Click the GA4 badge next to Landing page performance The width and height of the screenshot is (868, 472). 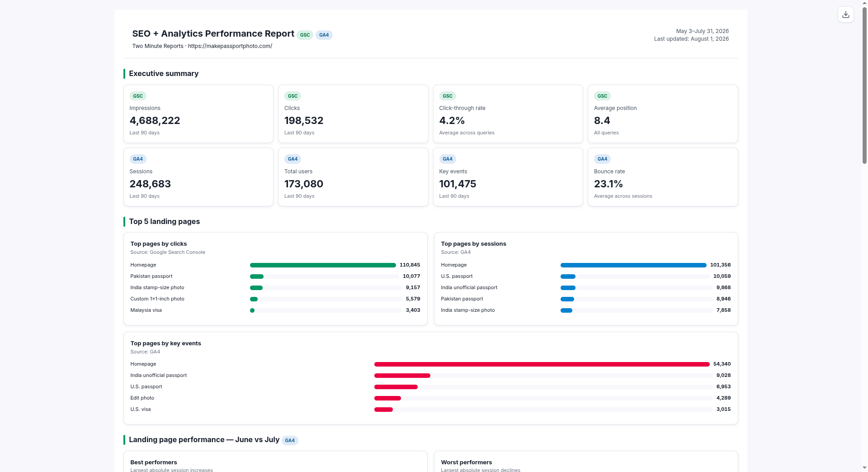click(x=290, y=440)
